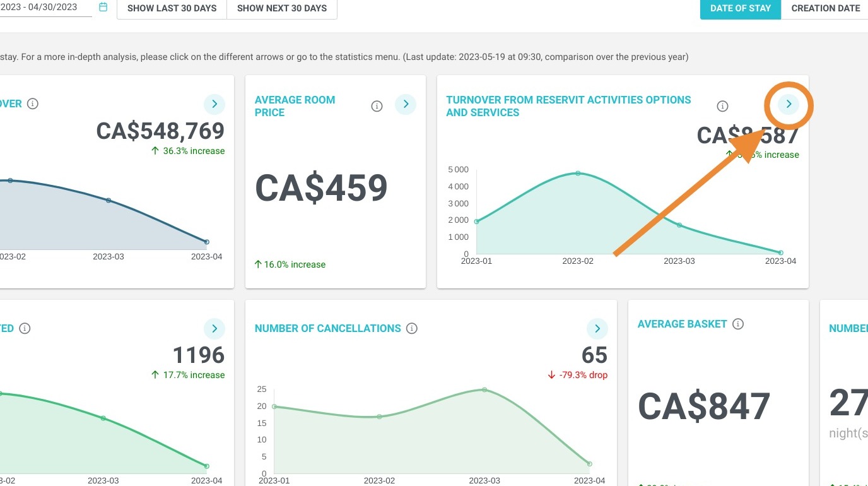Open info icon on the CA$548,769 card

click(33, 104)
